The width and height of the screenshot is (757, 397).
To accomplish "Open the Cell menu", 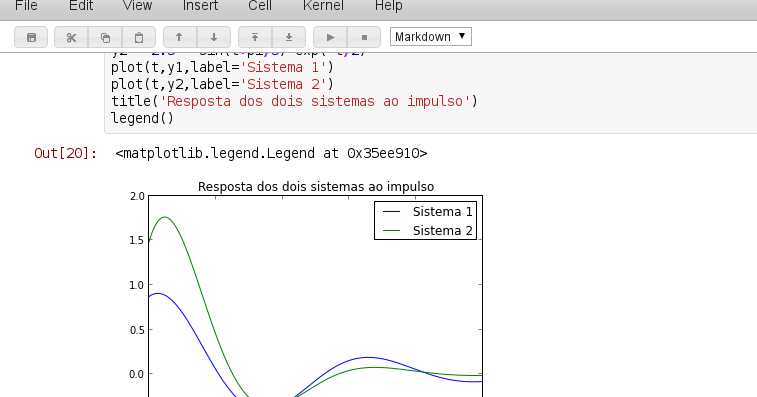I will (x=260, y=6).
